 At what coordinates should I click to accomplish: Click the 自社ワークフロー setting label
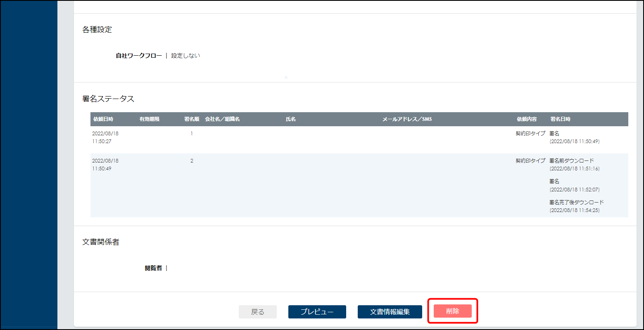tap(139, 56)
